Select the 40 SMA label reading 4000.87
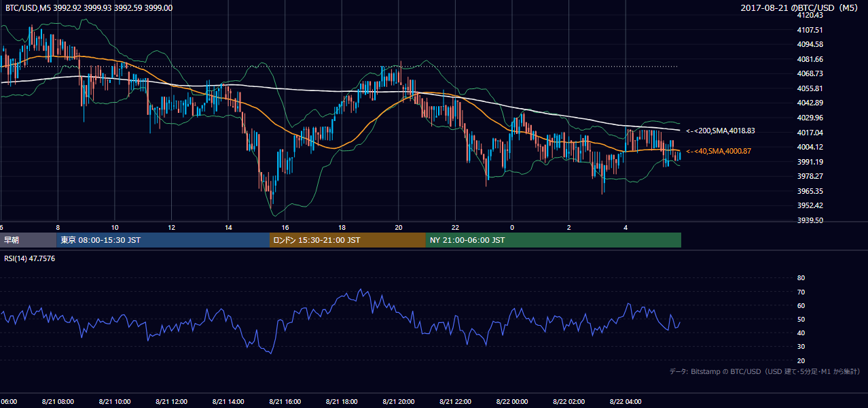 [719, 151]
